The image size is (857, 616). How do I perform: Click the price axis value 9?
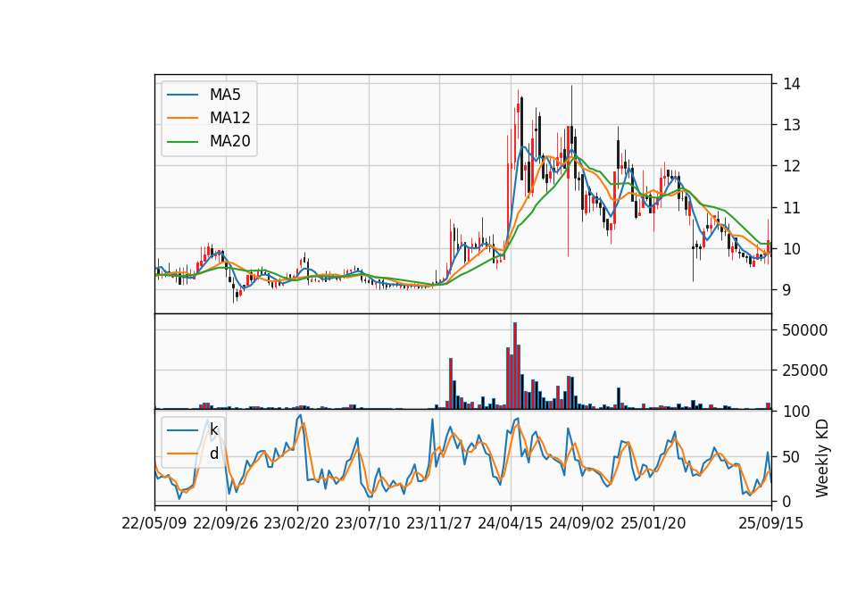[787, 290]
